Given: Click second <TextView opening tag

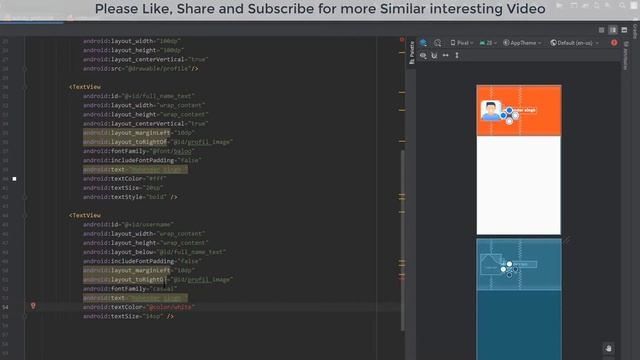Looking at the screenshot, I should 84,216.
